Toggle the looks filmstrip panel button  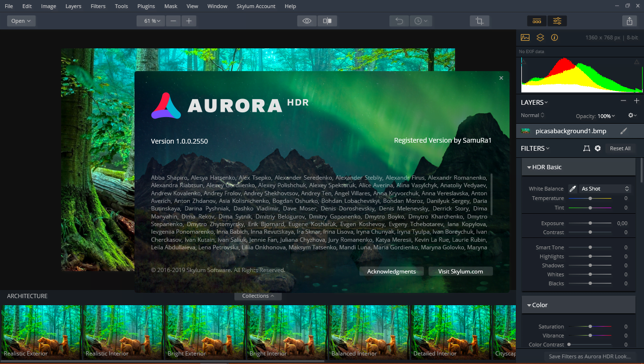[537, 21]
